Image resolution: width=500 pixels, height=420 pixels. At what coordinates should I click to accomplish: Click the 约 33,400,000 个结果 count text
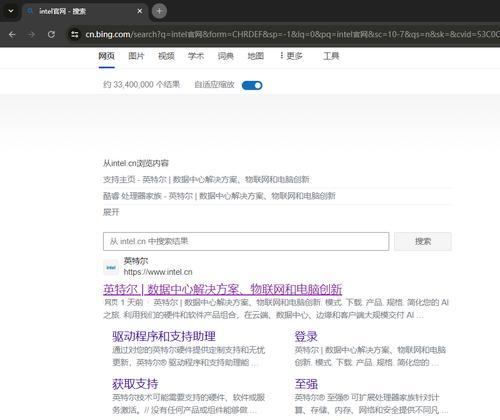142,85
